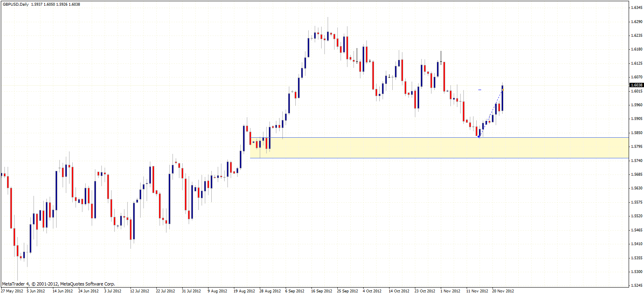Select 28 Aug 2012 on the time axis

(270, 291)
